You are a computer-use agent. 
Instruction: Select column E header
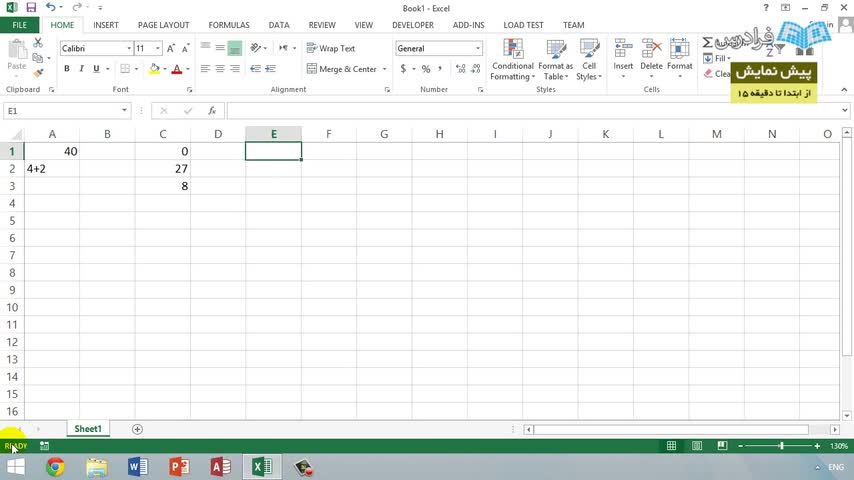(x=273, y=134)
